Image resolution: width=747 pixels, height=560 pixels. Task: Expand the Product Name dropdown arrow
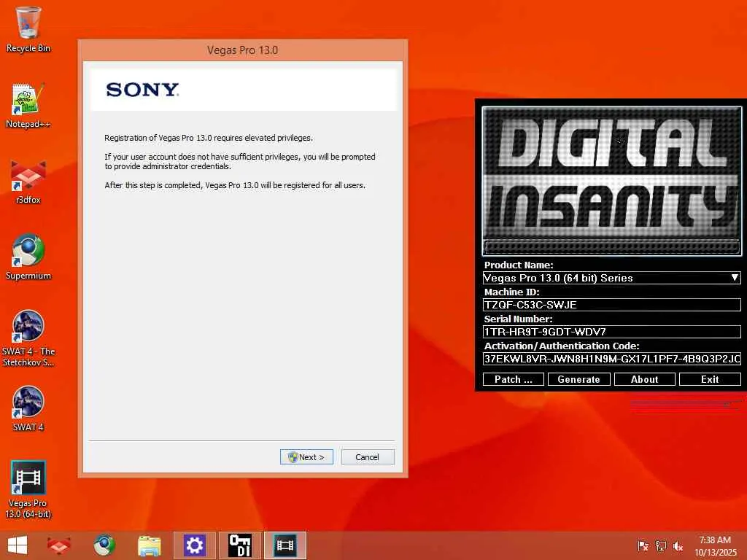(735, 278)
